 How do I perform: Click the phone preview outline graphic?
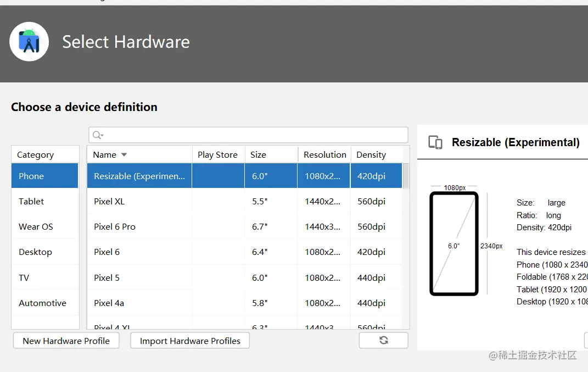[453, 243]
